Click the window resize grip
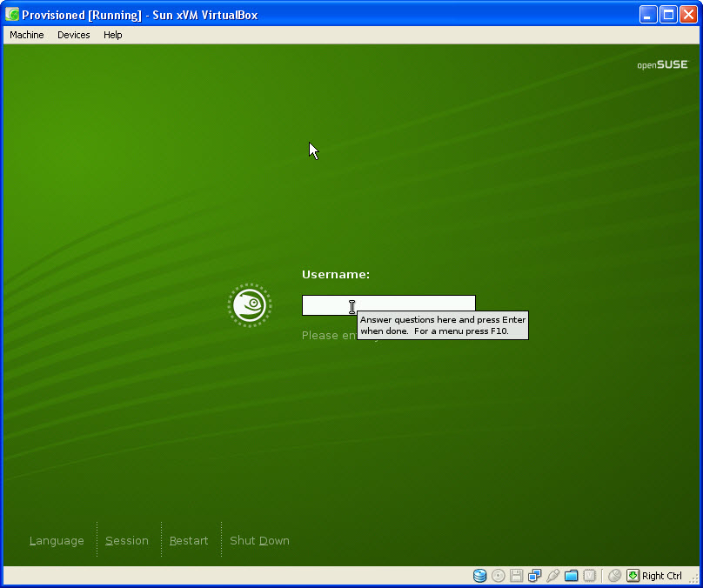 pyautogui.click(x=694, y=578)
